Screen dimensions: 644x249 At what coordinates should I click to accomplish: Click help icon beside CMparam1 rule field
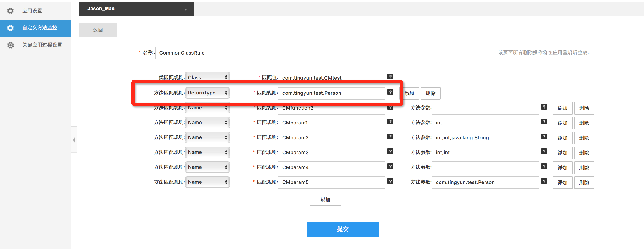(390, 122)
